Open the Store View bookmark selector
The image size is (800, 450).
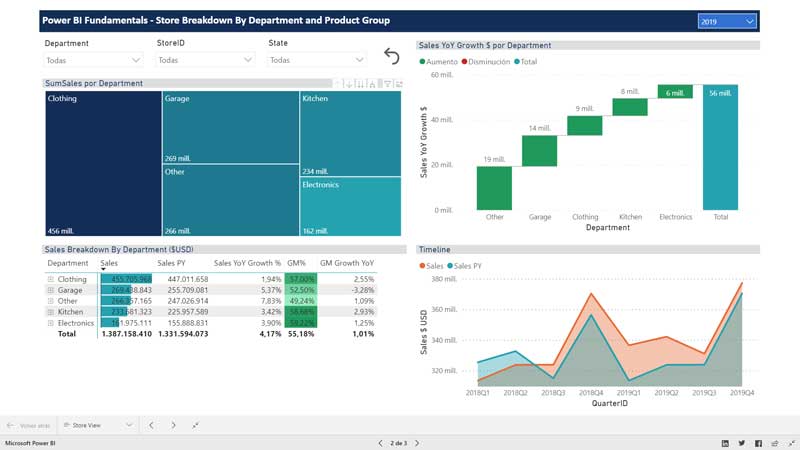[97, 424]
